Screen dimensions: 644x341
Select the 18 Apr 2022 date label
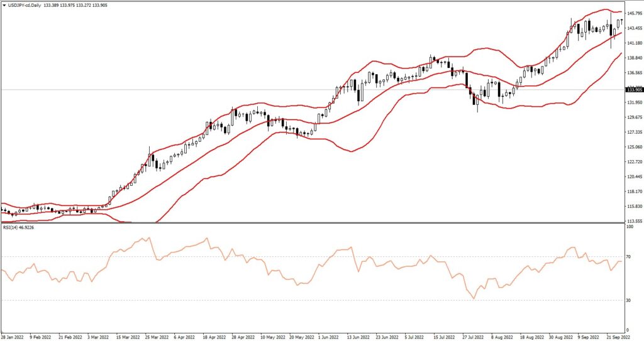click(x=213, y=336)
